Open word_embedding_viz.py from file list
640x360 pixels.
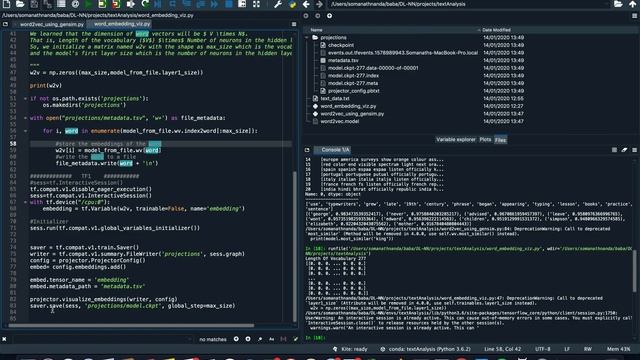point(348,106)
